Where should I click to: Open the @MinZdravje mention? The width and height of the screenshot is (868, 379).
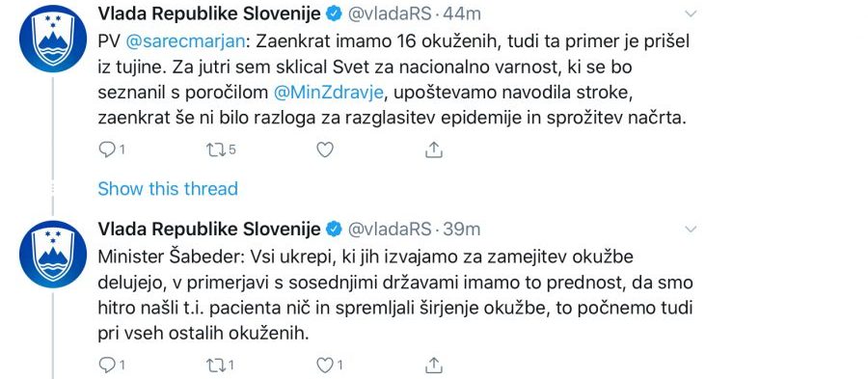pyautogui.click(x=328, y=93)
